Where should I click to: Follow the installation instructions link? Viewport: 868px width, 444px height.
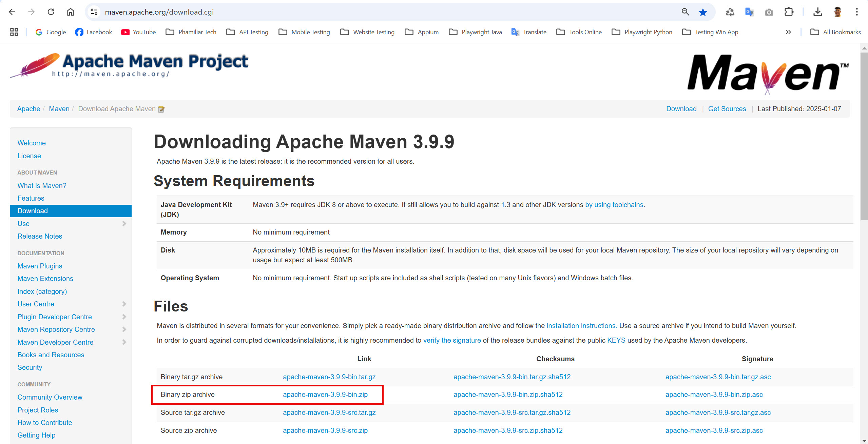[582, 326]
